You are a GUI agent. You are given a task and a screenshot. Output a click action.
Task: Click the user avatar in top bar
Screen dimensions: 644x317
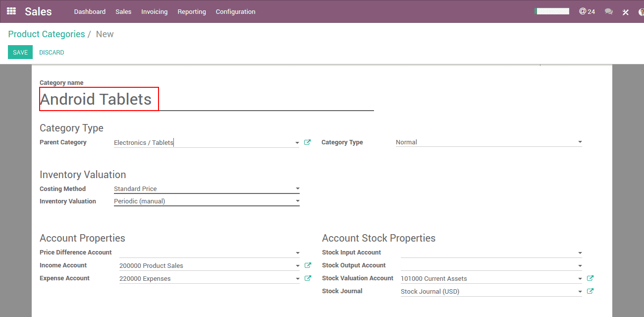pos(641,11)
